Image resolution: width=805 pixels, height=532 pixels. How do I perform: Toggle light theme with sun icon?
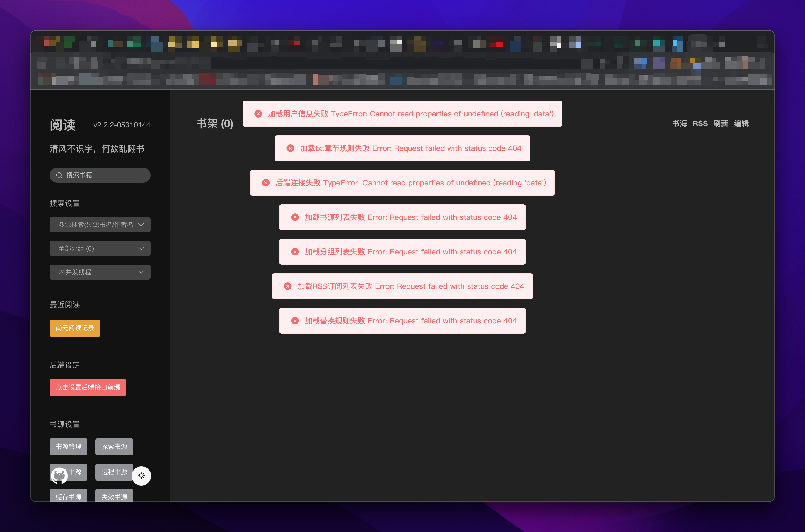pos(141,475)
